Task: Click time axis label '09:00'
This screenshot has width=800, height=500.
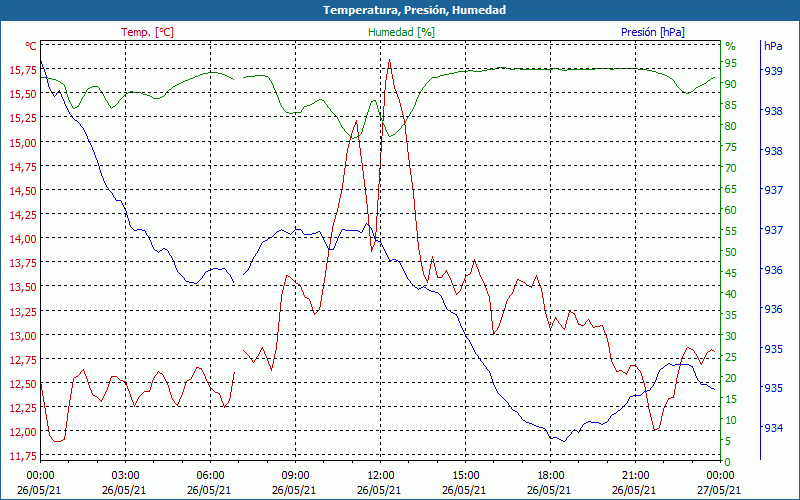Action: coord(295,476)
